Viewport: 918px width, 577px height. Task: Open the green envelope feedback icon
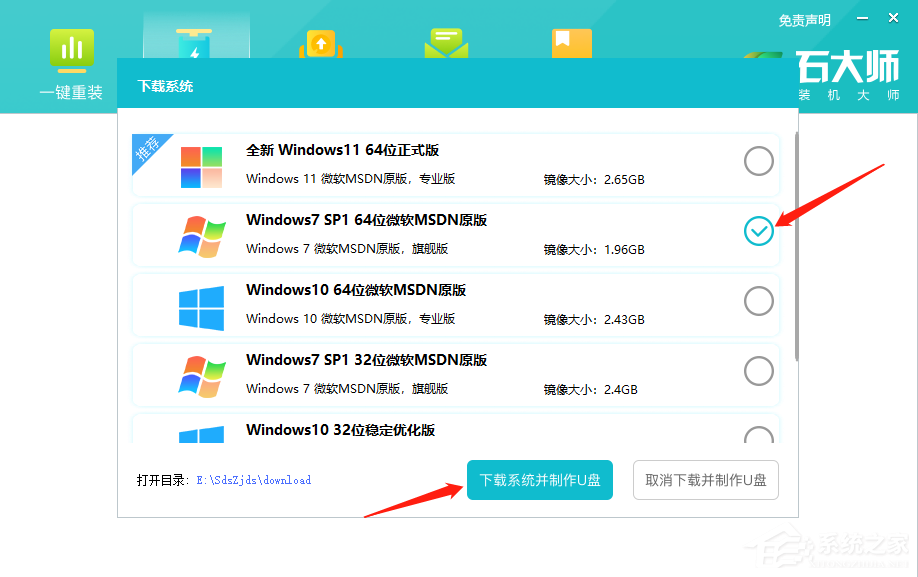tap(446, 42)
